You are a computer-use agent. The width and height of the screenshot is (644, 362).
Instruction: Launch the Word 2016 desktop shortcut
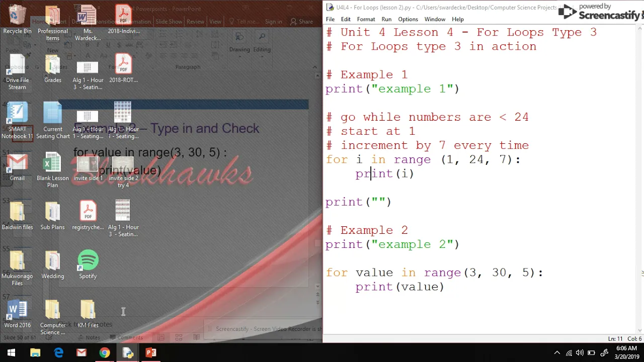[x=17, y=314]
